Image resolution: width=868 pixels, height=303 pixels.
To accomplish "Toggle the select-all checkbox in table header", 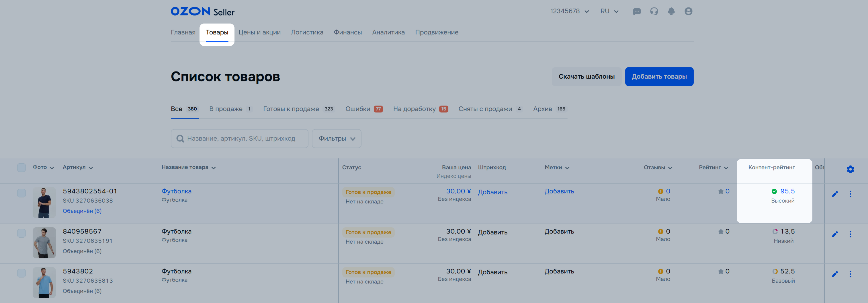I will (x=21, y=168).
